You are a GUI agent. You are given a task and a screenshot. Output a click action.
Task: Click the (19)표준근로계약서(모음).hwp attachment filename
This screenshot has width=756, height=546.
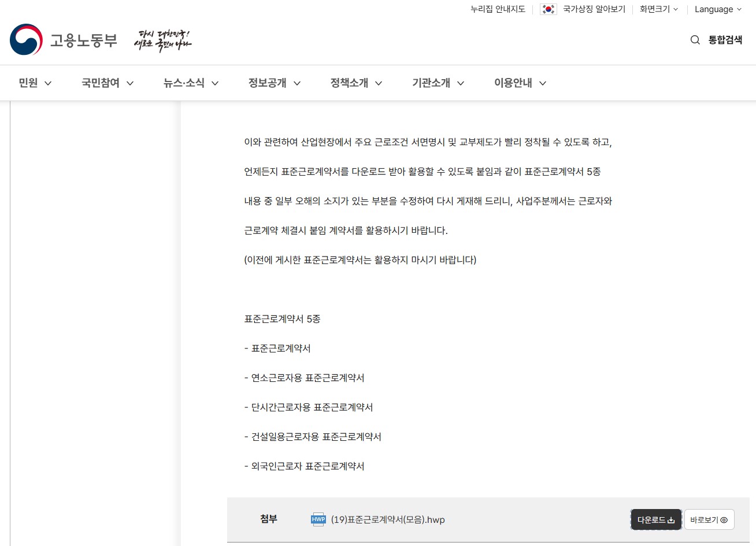(x=386, y=519)
